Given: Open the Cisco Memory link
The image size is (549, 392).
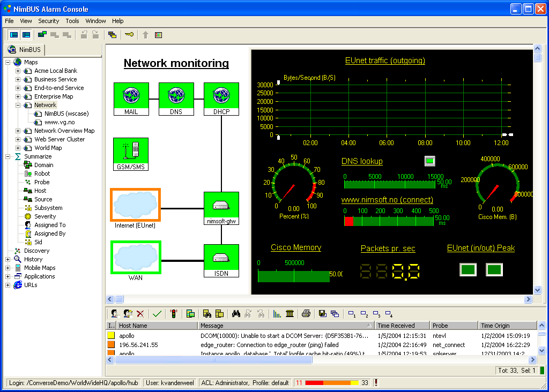Looking at the screenshot, I should 296,247.
